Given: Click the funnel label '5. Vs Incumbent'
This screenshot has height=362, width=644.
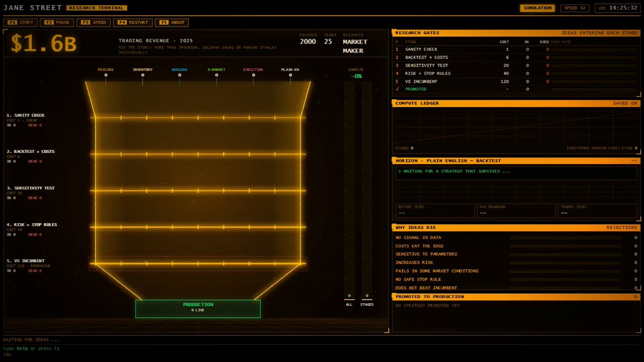Looking at the screenshot, I should coord(26,261).
